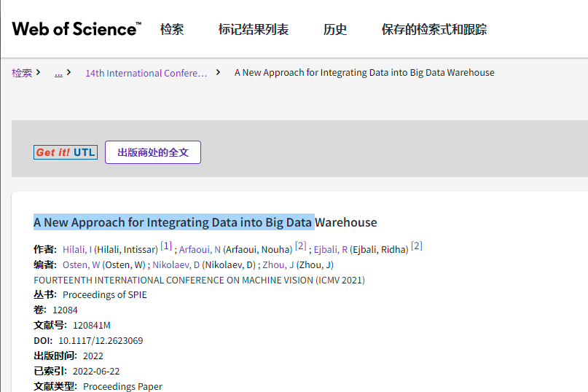The image size is (588, 392).
Task: Click the 检索 breadcrumb link
Action: [x=22, y=73]
